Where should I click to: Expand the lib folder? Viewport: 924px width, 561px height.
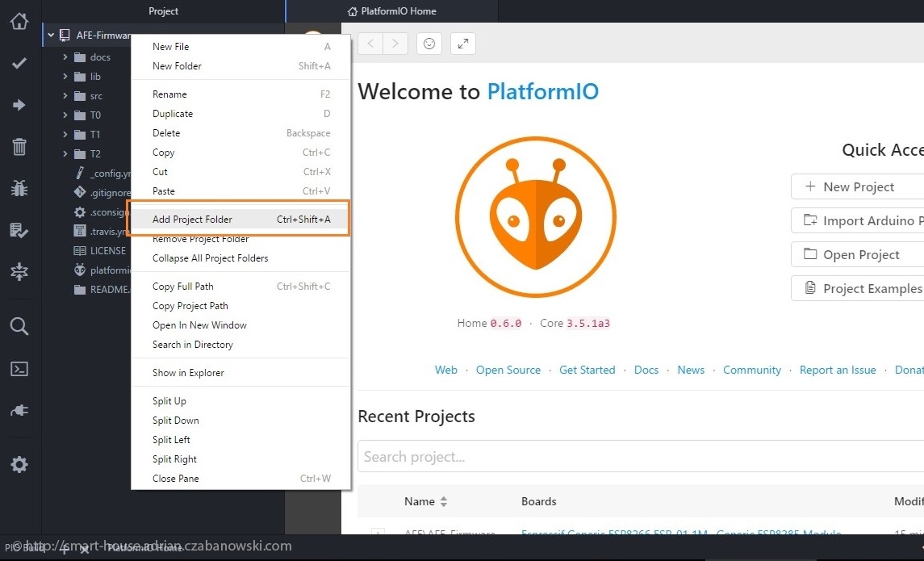click(x=65, y=77)
